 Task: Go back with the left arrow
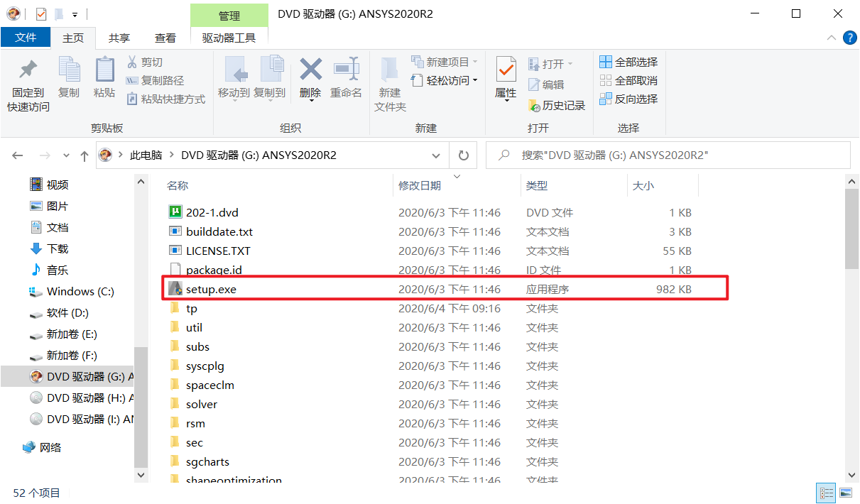(x=18, y=155)
